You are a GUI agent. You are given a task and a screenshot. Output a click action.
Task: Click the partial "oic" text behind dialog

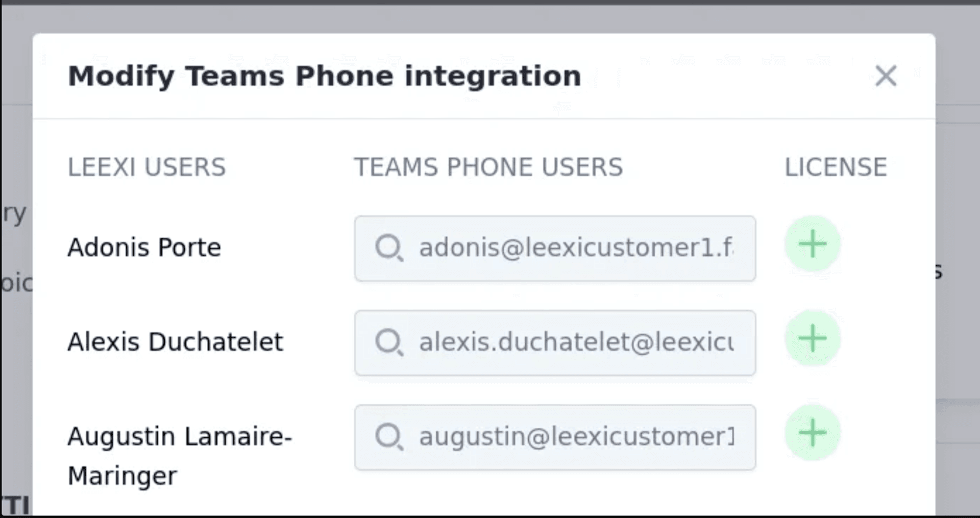click(16, 283)
